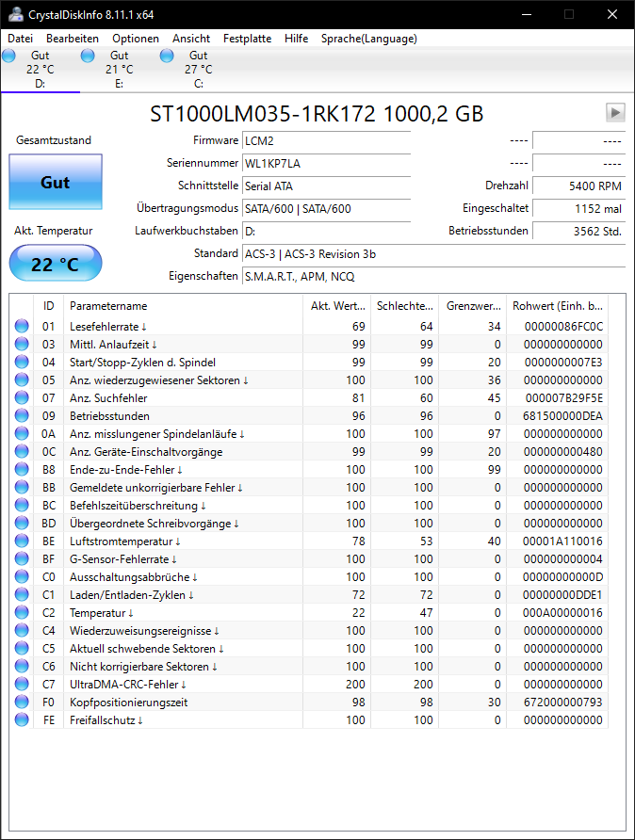Click the 22 °C temperature button
Viewport: 635px width, 840px height.
click(56, 263)
